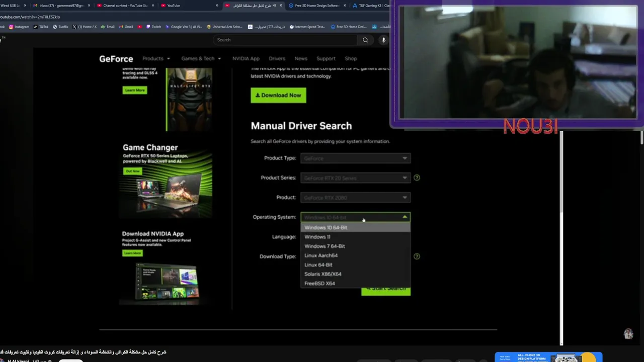Close the YouTube tab
This screenshot has height=362, width=644.
pyautogui.click(x=217, y=6)
